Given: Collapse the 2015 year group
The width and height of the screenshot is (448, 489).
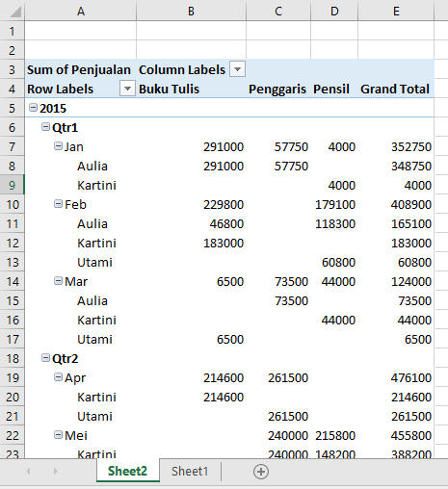Looking at the screenshot, I should point(33,108).
